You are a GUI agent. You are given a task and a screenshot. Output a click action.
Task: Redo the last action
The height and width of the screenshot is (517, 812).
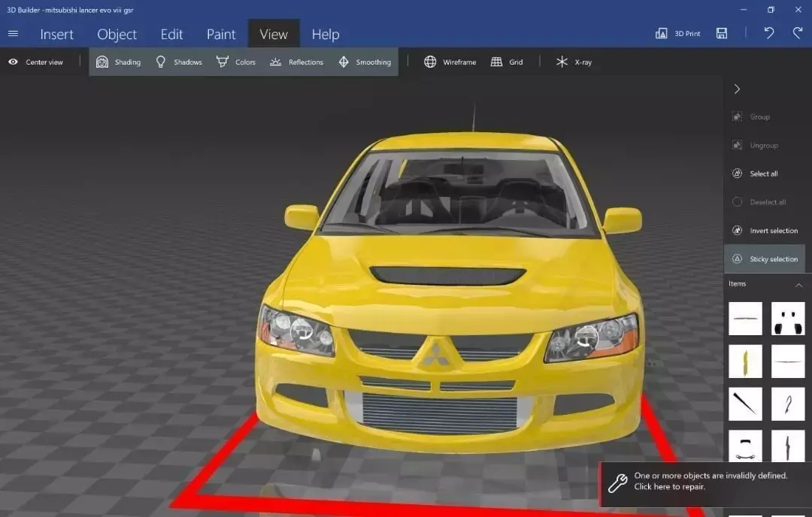(798, 34)
